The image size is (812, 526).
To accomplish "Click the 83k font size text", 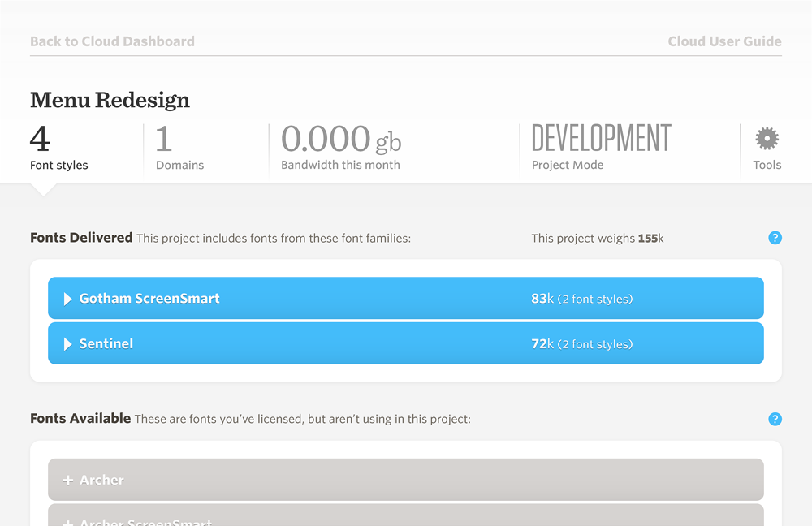I will (542, 299).
